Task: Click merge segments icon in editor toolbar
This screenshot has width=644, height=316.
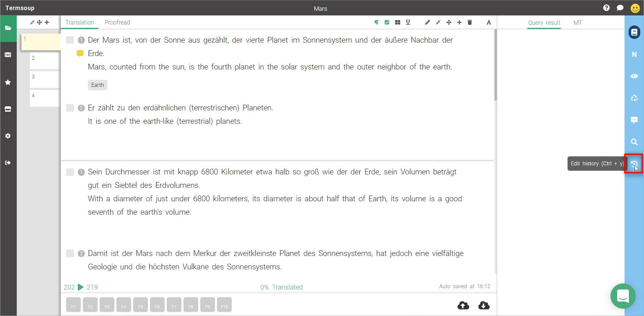Action: (438, 22)
